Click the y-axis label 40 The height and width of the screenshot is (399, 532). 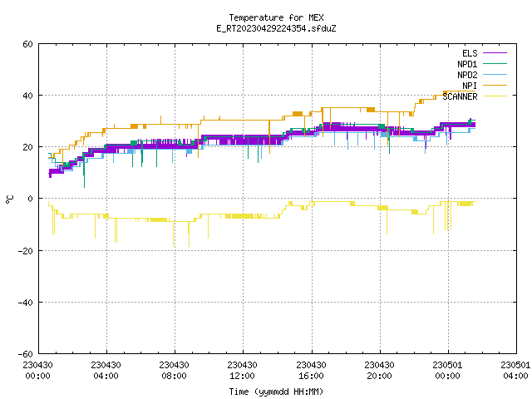[27, 96]
